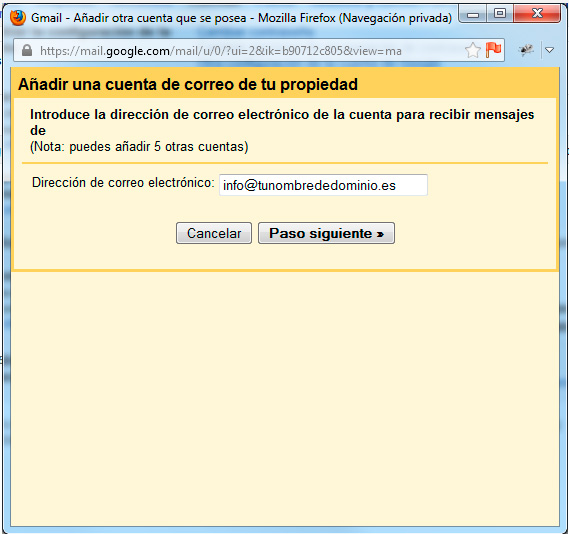The height and width of the screenshot is (534, 569).
Task: Focus the email address field containing info@tunombrededominio.es
Action: [323, 185]
